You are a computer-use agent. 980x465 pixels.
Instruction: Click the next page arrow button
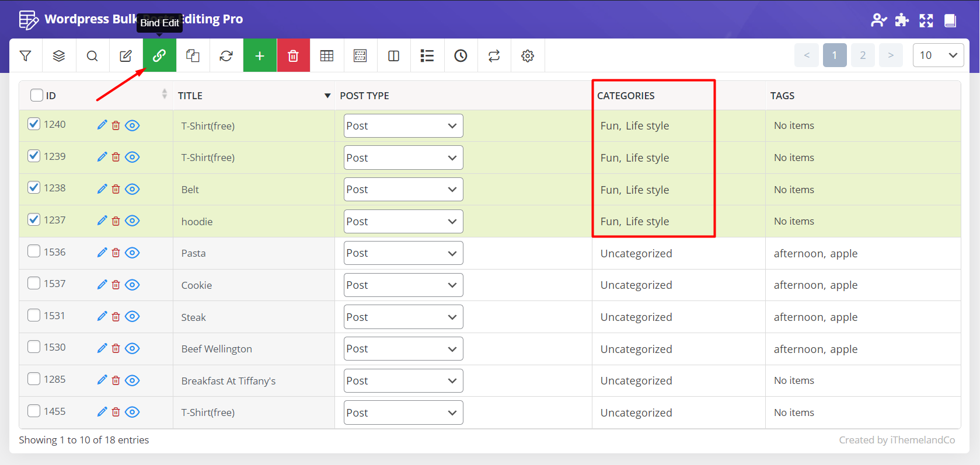[890, 55]
